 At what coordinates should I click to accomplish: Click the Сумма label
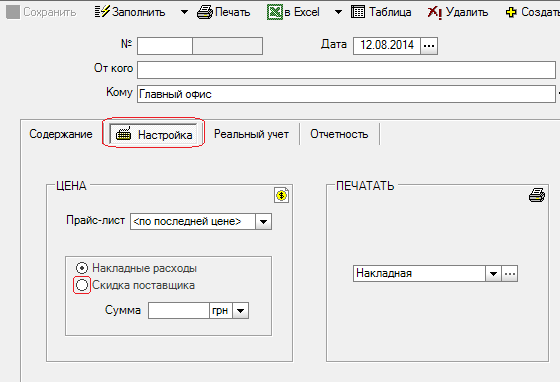123,310
